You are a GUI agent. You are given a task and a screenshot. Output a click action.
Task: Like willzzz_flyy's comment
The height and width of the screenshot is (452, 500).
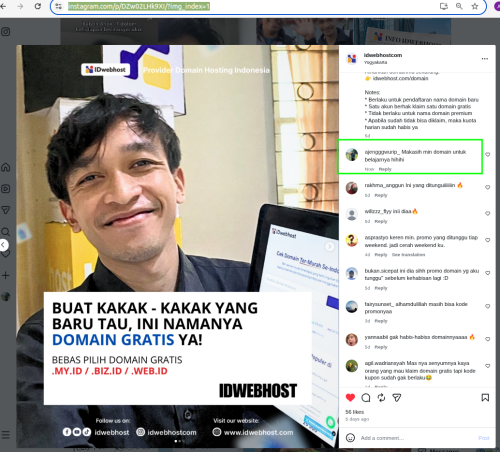point(488,213)
